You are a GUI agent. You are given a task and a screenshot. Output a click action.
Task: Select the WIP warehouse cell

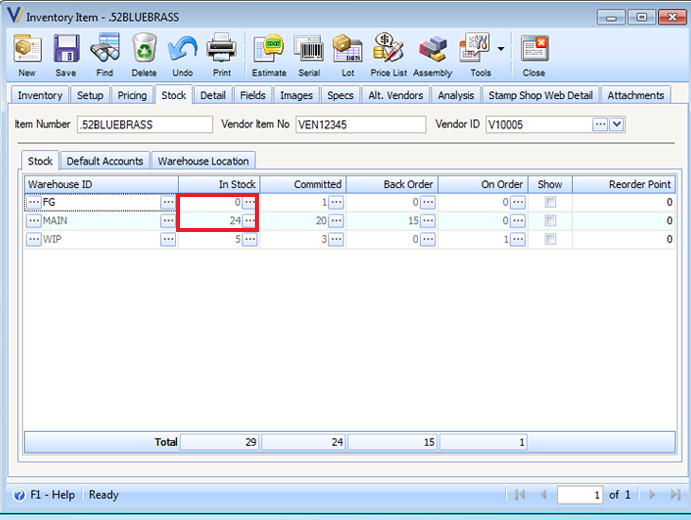coord(101,239)
